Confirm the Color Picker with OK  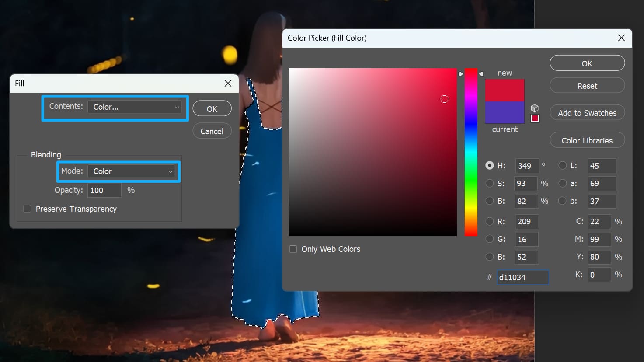tap(587, 63)
